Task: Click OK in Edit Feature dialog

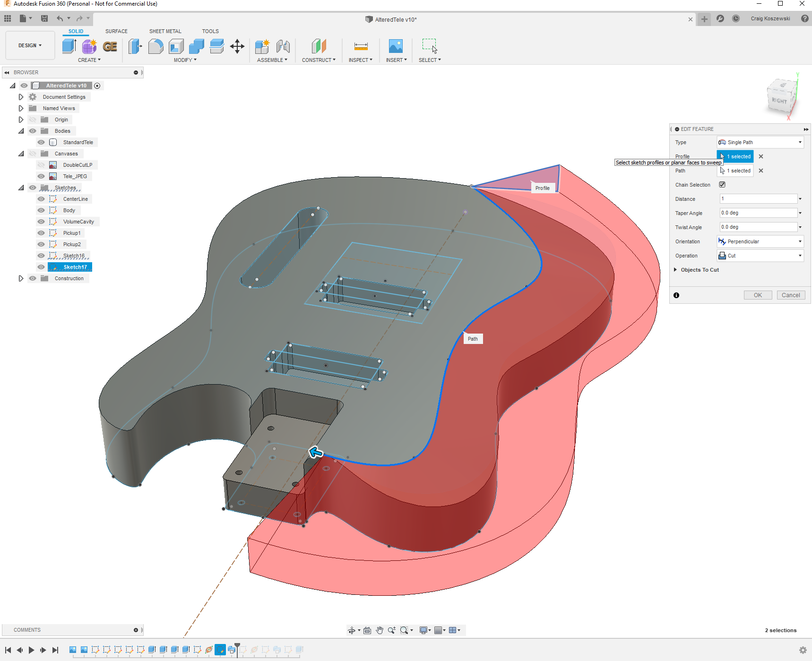Action: 758,295
